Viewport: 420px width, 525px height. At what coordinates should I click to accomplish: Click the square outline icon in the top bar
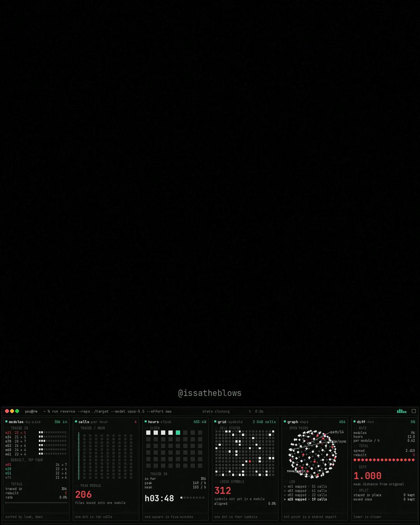tap(414, 411)
